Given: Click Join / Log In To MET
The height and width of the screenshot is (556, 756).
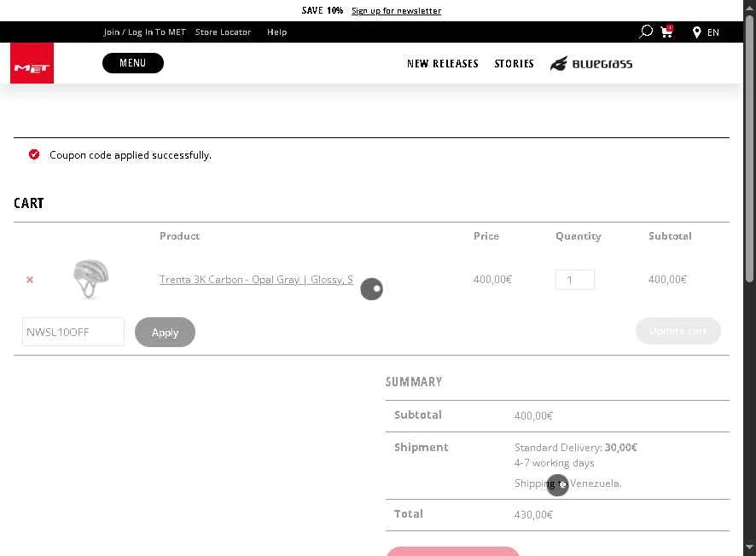Looking at the screenshot, I should tap(145, 32).
